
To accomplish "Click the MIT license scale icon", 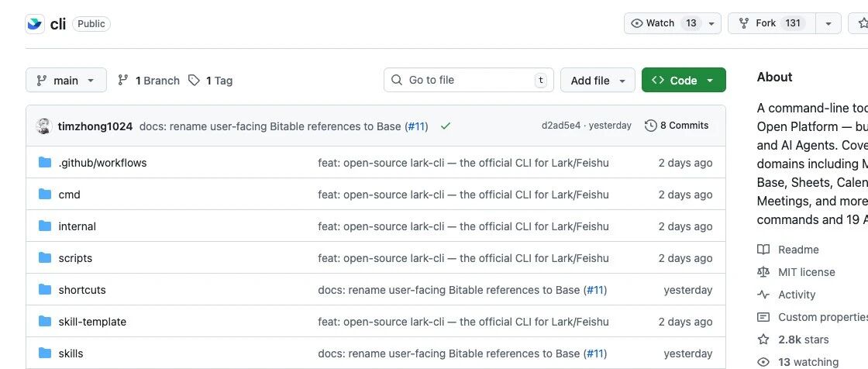I will click(x=763, y=272).
